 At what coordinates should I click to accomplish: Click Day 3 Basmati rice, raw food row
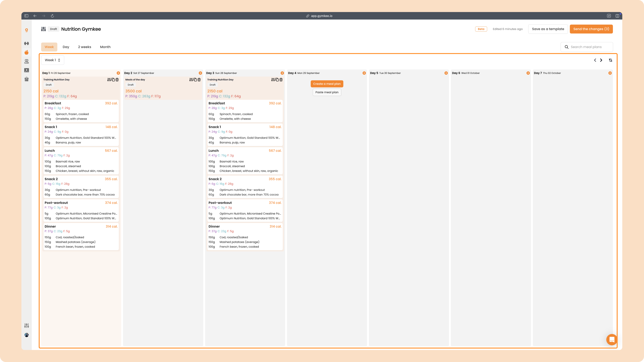245,161
